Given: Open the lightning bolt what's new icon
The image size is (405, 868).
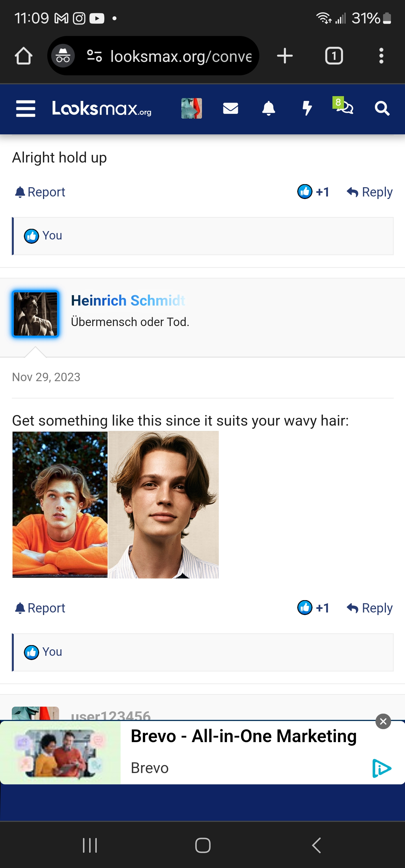Looking at the screenshot, I should tap(307, 108).
